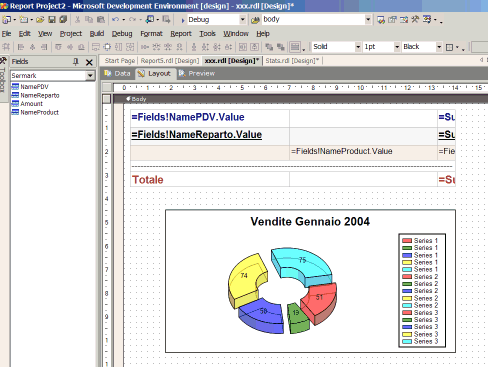Open the Build menu
488x367 pixels.
tap(97, 34)
